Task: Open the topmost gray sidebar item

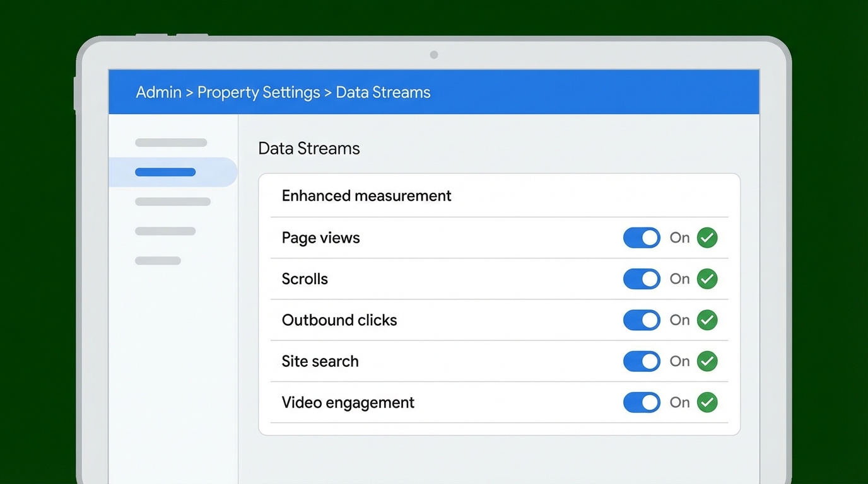Action: (171, 142)
